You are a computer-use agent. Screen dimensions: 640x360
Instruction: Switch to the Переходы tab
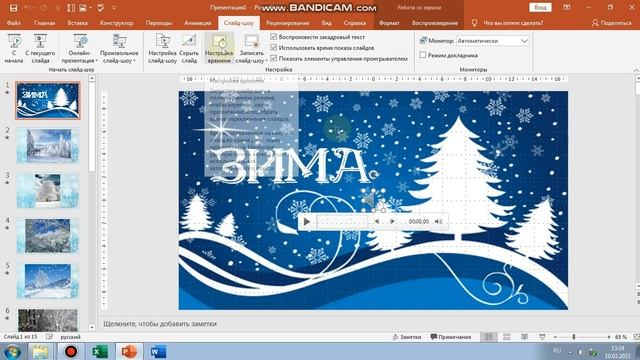pyautogui.click(x=159, y=23)
